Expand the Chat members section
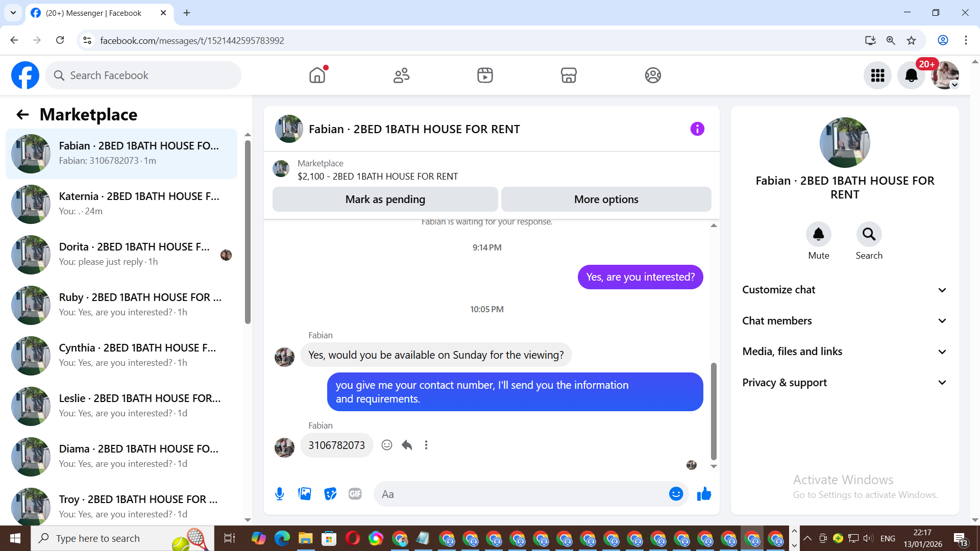Screen dimensions: 980x551 coord(844,321)
